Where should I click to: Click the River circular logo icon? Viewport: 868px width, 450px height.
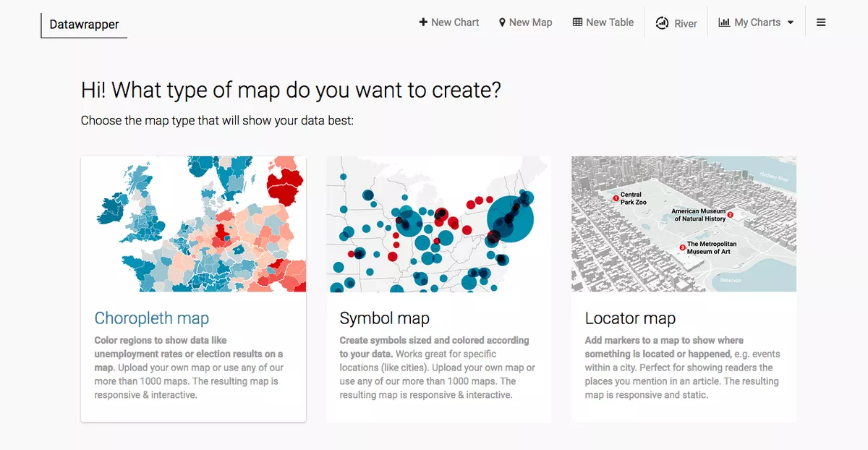click(662, 23)
